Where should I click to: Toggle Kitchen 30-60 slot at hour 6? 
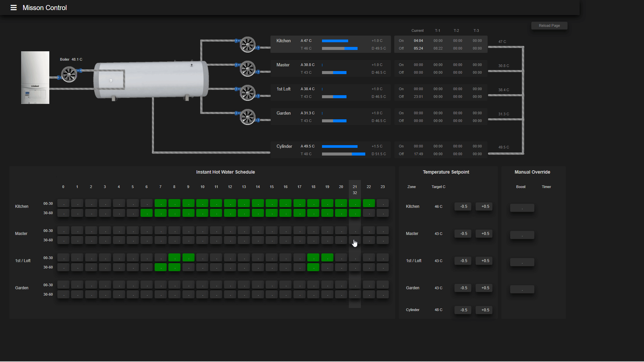[x=147, y=213]
